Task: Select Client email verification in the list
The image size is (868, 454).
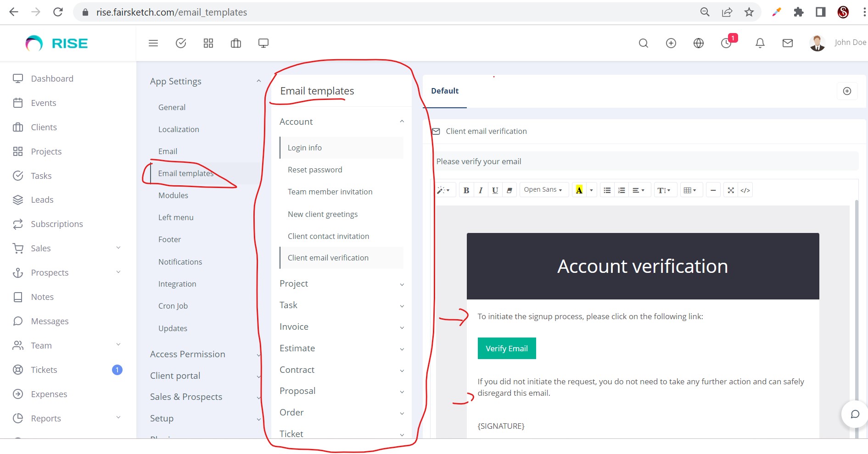Action: click(x=342, y=258)
